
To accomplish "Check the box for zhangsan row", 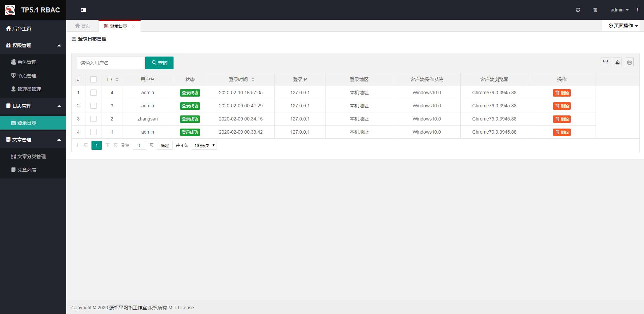I will 93,119.
